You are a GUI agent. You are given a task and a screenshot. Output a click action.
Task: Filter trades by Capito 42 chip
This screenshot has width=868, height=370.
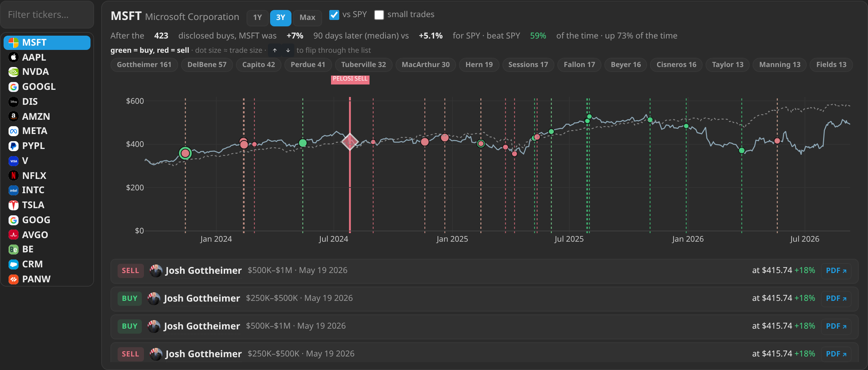[x=258, y=65]
